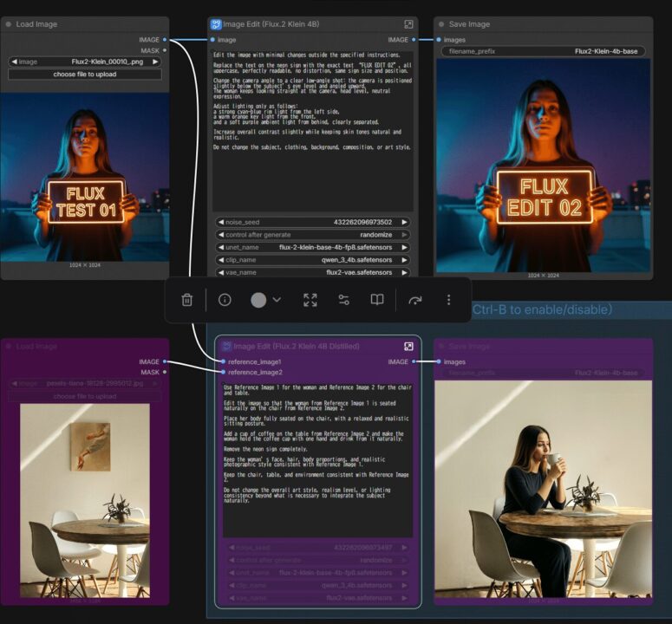Viewport: 672px width, 624px height.
Task: Open the three-dot more options menu
Action: click(x=448, y=300)
